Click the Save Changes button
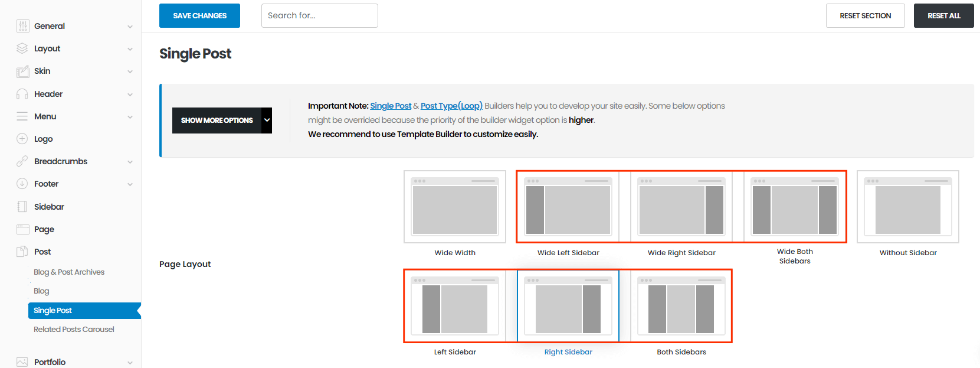This screenshot has height=368, width=980. pyautogui.click(x=199, y=16)
